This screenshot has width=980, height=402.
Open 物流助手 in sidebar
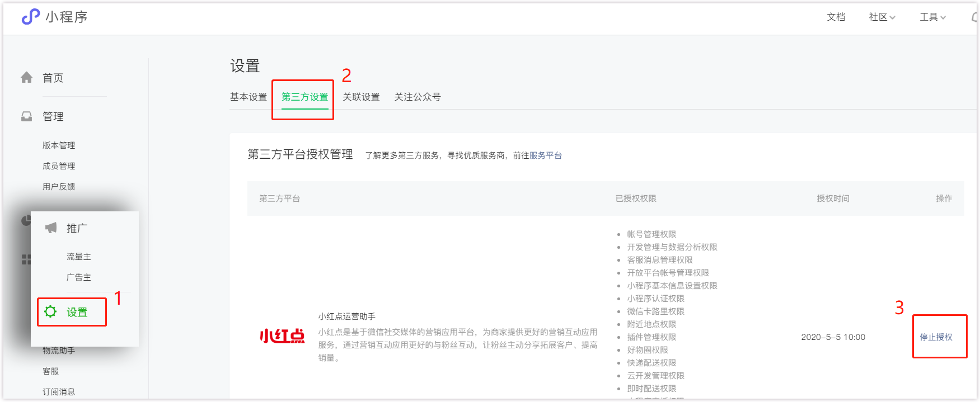pyautogui.click(x=59, y=351)
